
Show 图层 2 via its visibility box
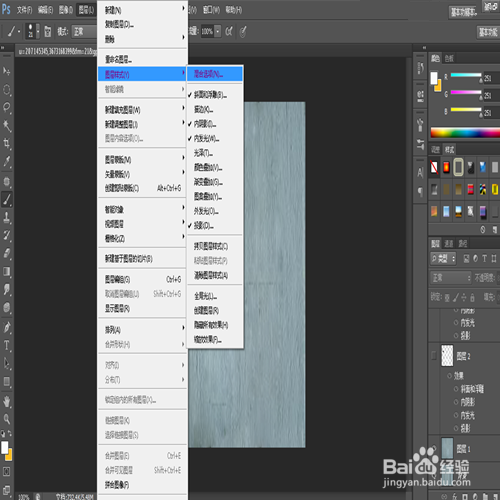434,356
